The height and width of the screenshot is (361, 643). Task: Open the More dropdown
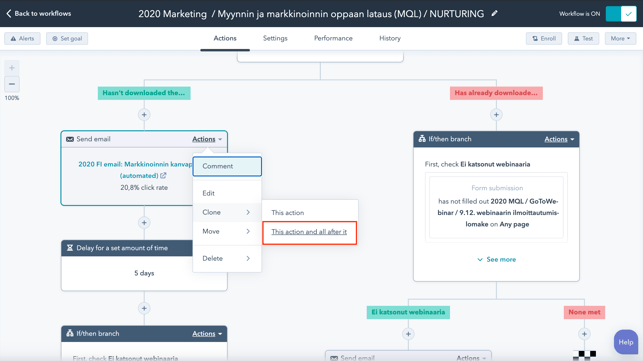pyautogui.click(x=620, y=39)
